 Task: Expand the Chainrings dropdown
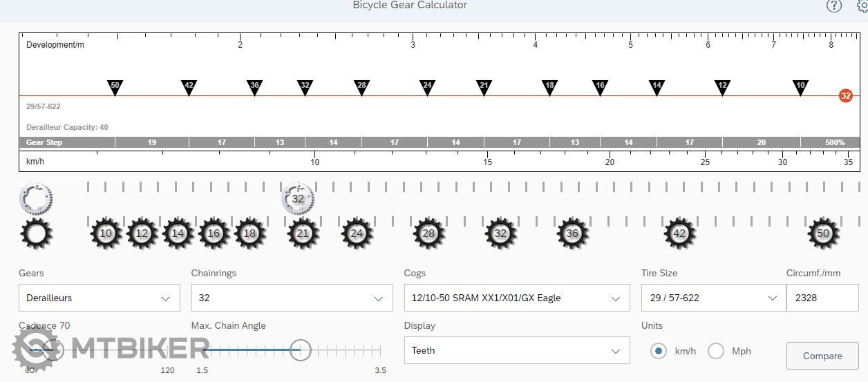290,298
